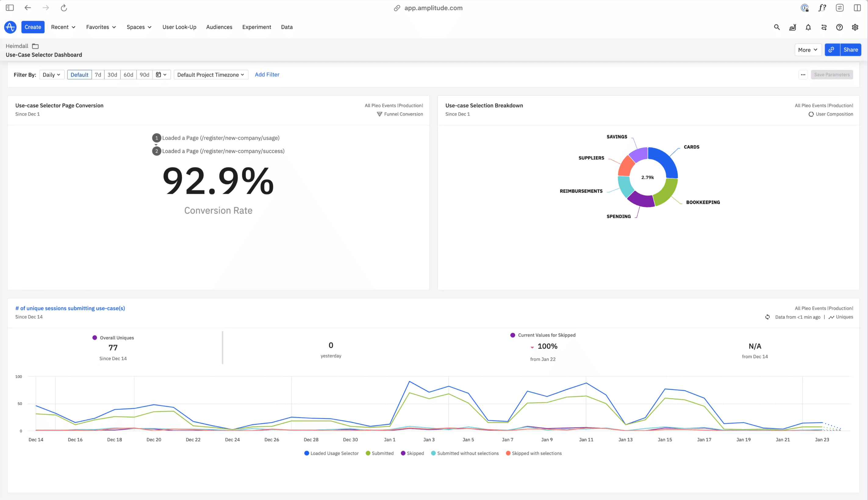Click the Save Parameters button
This screenshot has height=500, width=868.
[x=832, y=74]
